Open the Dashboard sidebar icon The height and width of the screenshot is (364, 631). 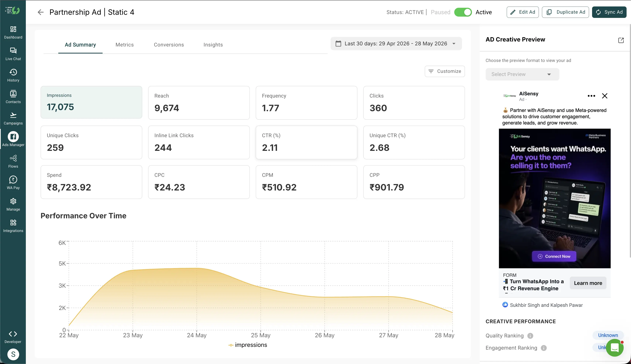[x=13, y=32]
